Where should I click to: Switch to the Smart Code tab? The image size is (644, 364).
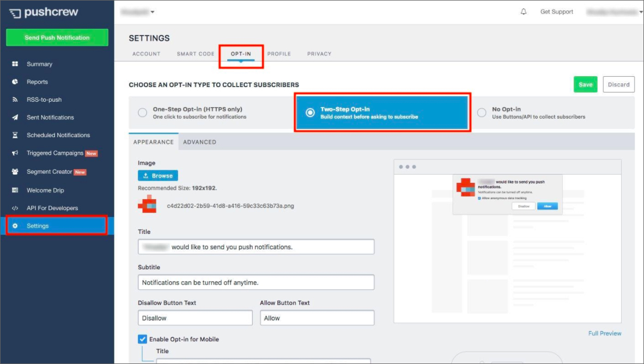196,54
